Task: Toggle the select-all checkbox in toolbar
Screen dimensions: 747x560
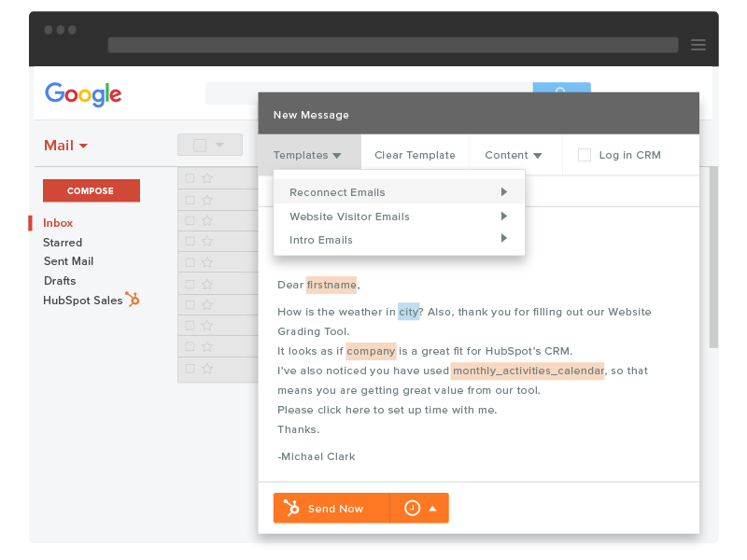Action: pyautogui.click(x=200, y=146)
